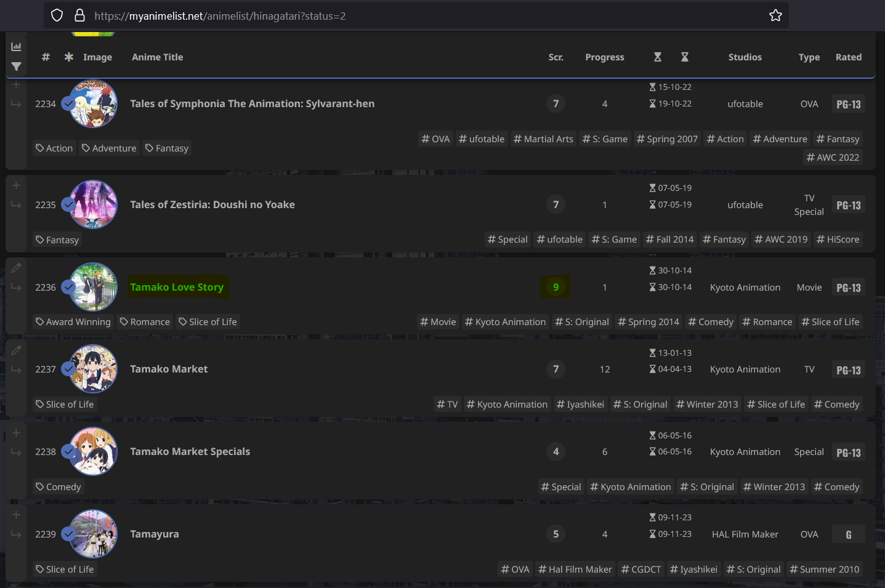Screen dimensions: 885x588
Task: Click the Tamako Market Specials cover thumbnail
Action: pyautogui.click(x=94, y=451)
